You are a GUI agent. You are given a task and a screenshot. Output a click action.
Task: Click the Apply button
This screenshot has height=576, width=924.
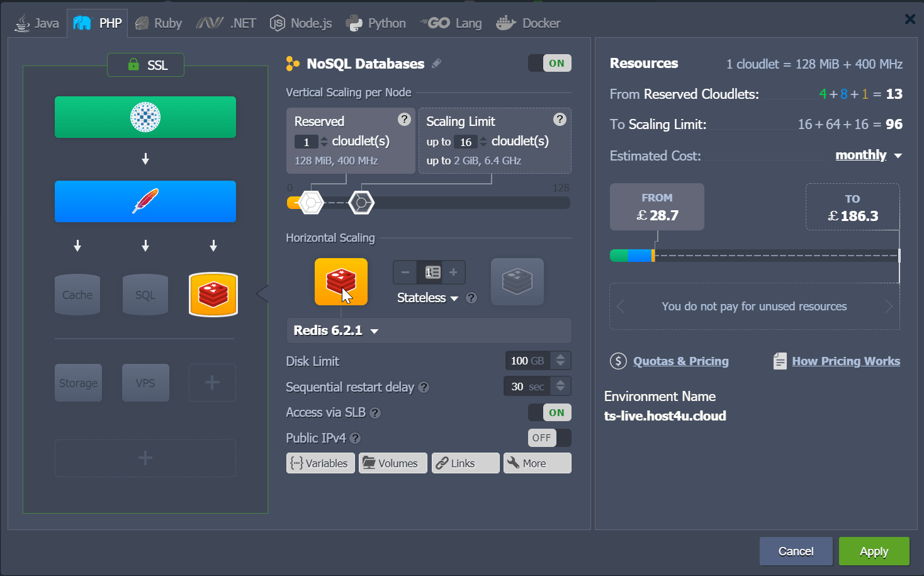[x=874, y=551]
